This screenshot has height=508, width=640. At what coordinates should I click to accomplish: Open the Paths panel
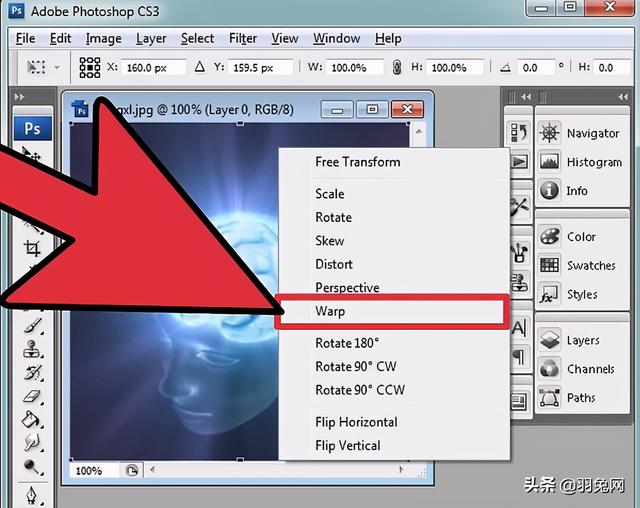[x=582, y=397]
